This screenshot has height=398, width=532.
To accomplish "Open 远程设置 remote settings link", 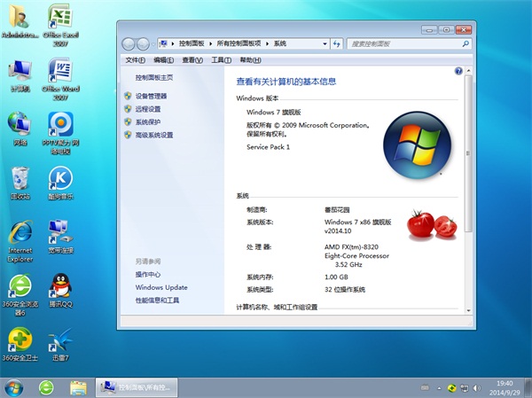I will 148,109.
